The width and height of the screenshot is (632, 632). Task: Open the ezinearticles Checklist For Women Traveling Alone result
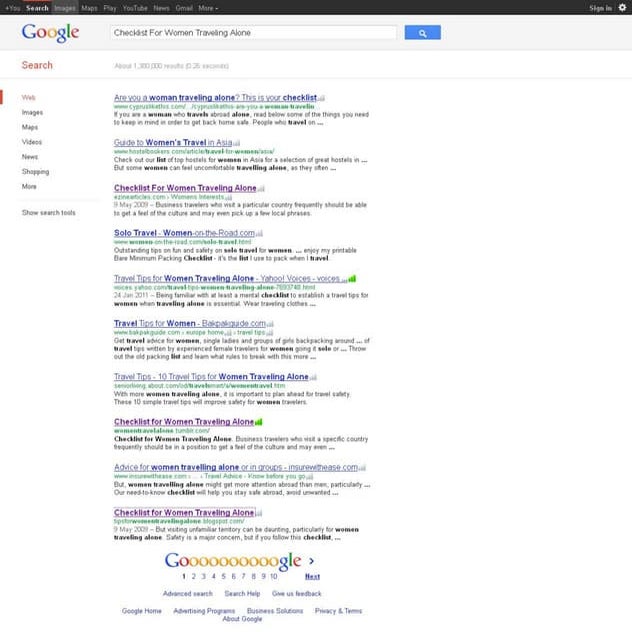185,188
